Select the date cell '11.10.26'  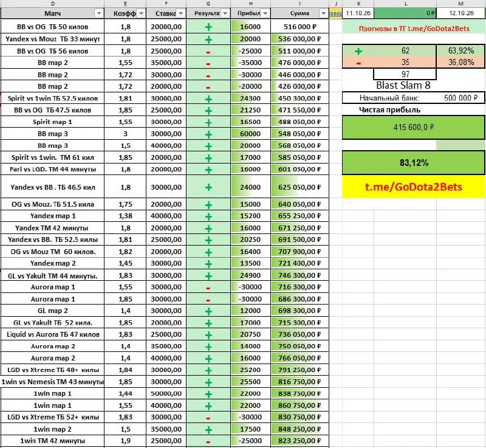(358, 13)
